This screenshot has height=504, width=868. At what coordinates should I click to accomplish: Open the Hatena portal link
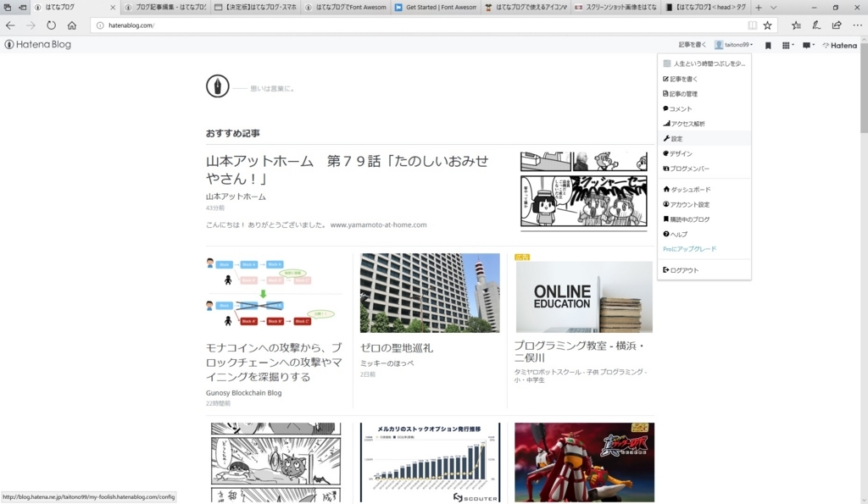point(839,46)
